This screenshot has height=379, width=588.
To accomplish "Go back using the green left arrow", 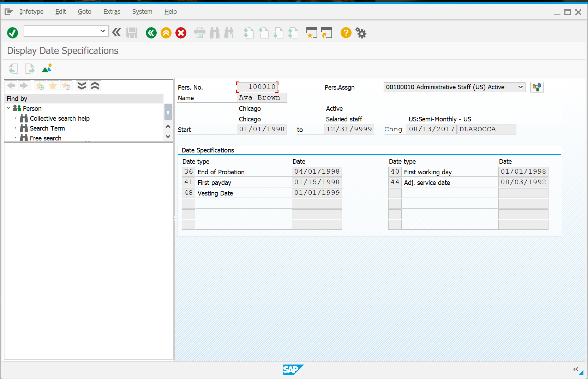I will tap(151, 32).
